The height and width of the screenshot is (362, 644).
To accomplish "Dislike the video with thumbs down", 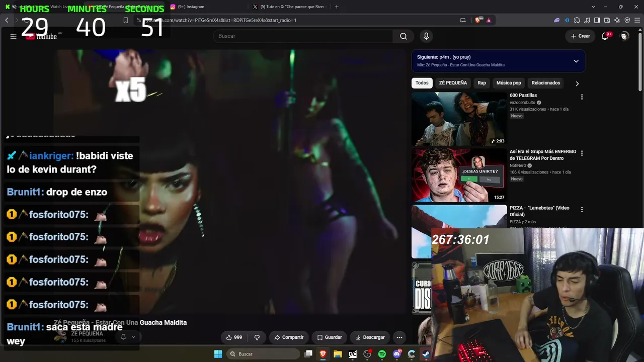I will (257, 337).
